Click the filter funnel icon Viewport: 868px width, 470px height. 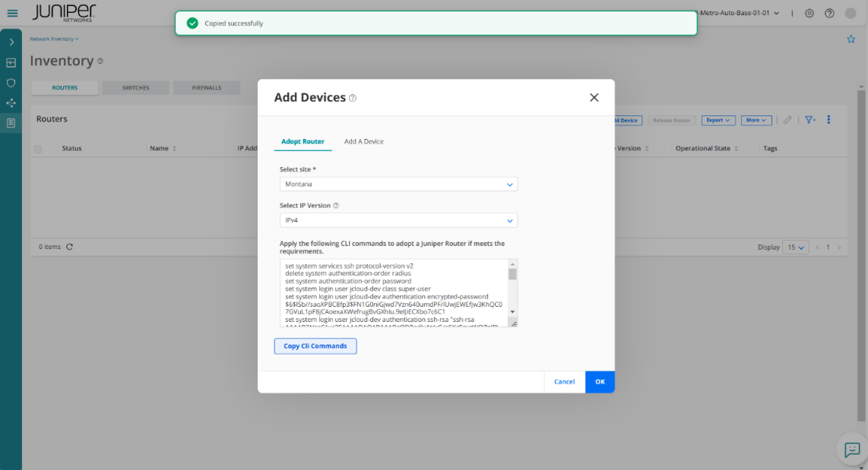point(809,120)
